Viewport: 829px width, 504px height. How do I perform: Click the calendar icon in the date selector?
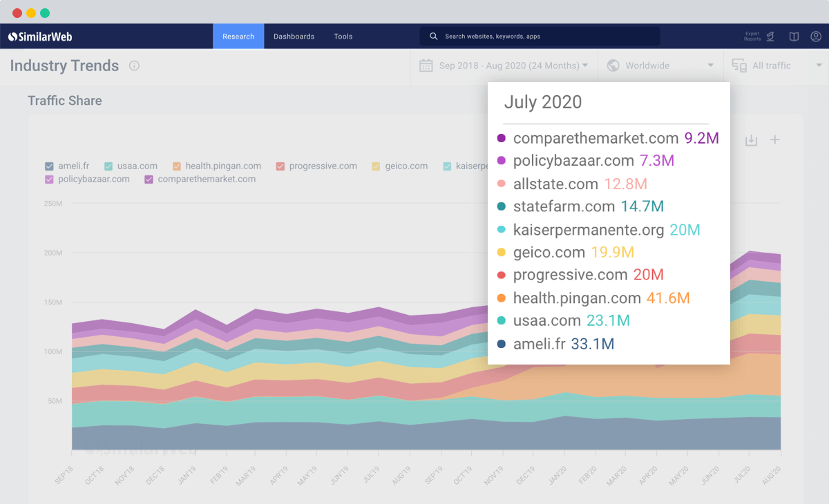426,66
